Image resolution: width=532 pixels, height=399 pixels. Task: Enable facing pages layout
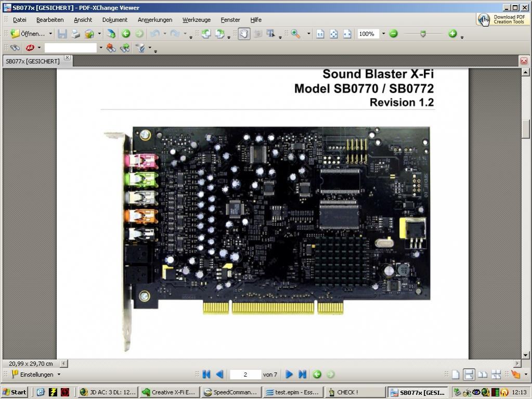coord(483,374)
